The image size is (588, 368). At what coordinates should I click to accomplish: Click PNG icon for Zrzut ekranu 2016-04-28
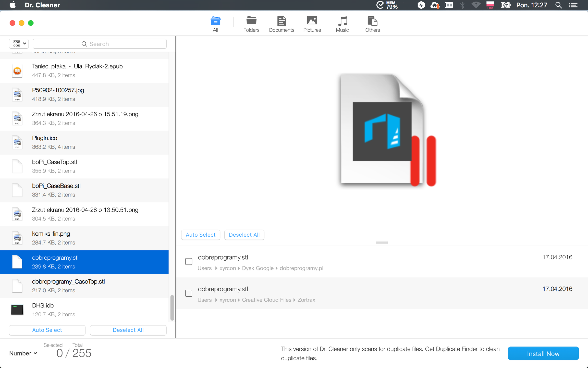(x=17, y=214)
